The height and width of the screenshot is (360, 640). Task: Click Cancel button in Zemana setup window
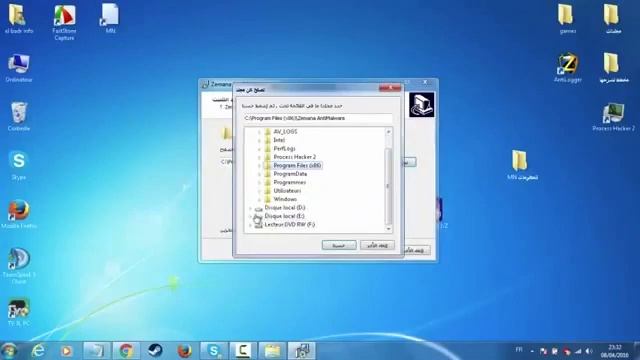click(x=417, y=250)
